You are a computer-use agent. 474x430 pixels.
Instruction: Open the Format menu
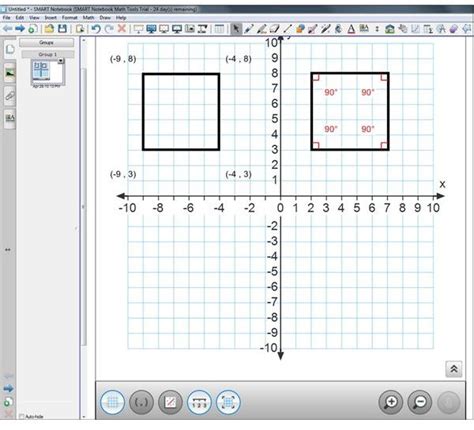(70, 18)
